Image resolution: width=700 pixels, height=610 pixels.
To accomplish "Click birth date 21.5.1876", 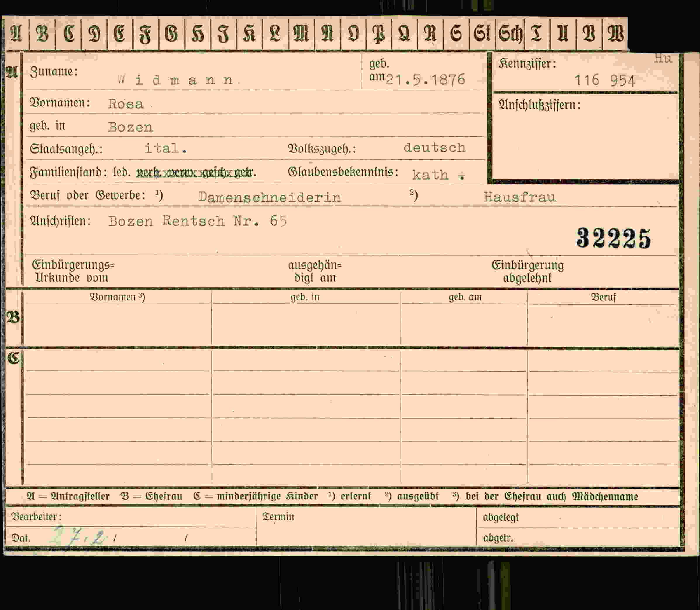I will point(425,80).
